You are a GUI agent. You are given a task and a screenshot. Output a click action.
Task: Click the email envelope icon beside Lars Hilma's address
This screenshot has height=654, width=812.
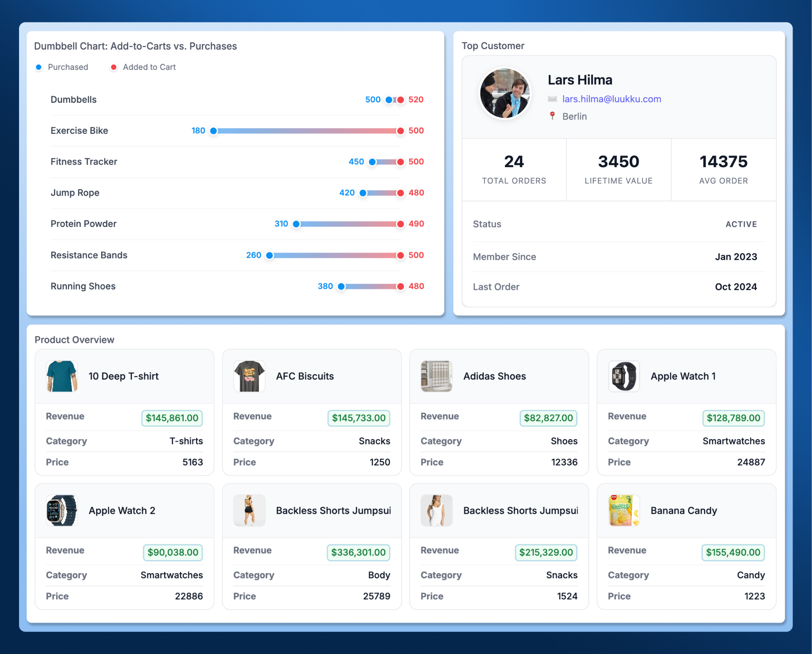pos(553,99)
